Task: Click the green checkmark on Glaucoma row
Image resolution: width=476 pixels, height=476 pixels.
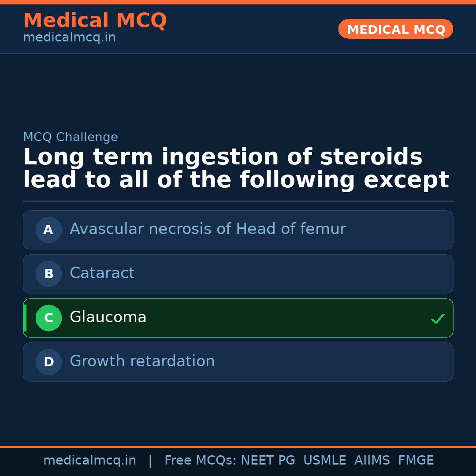Action: 437,319
